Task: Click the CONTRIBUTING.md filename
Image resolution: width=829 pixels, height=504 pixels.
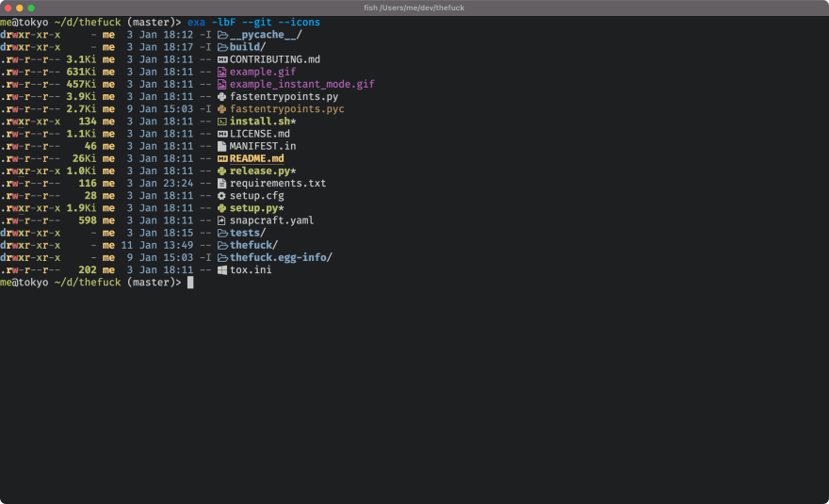Action: tap(275, 59)
